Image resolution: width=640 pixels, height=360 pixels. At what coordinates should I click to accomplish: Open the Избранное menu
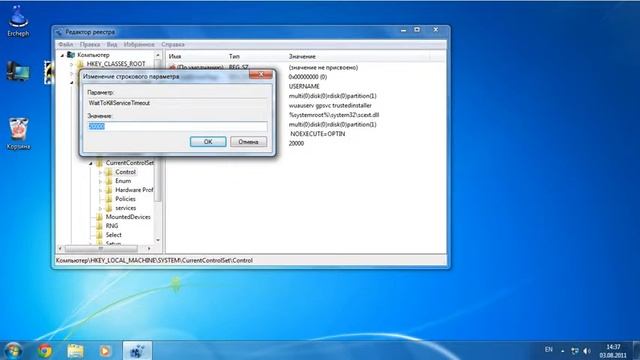(139, 44)
